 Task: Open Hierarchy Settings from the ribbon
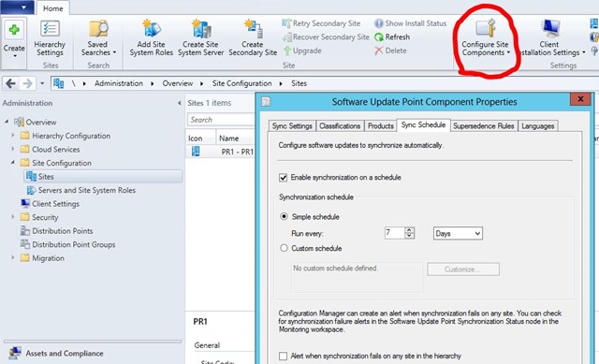(50, 38)
